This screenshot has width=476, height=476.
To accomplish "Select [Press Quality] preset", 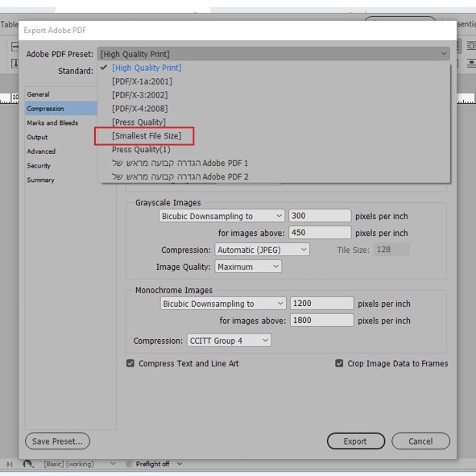I will [x=139, y=122].
